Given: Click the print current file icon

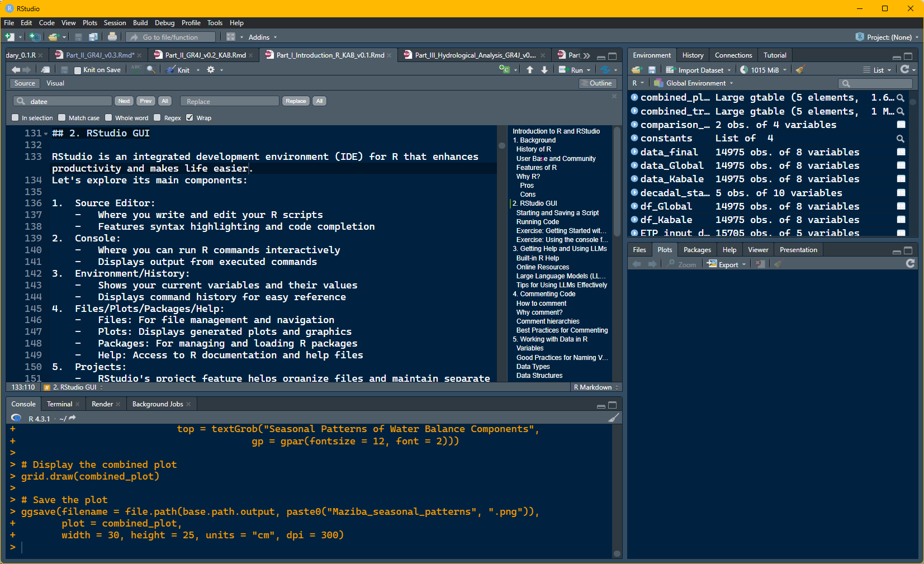Looking at the screenshot, I should click(112, 37).
